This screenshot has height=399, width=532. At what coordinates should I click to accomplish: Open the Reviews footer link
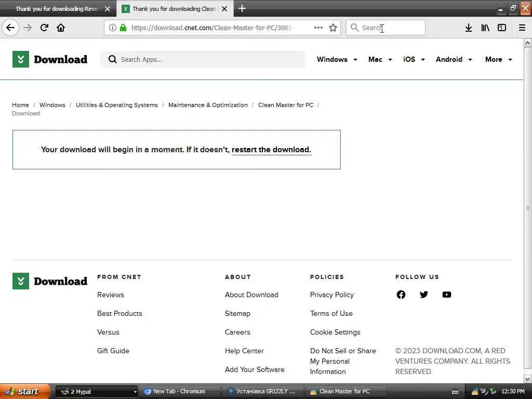(110, 295)
